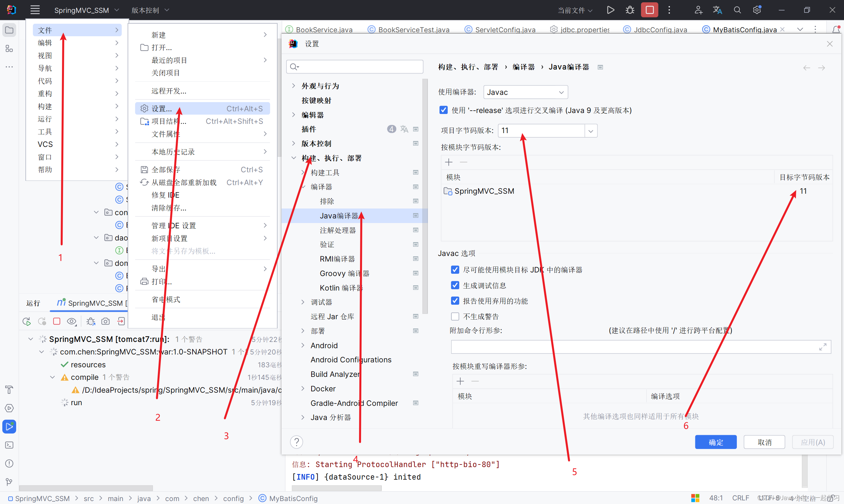
Task: Click the eye view icon in Run panel
Action: point(72,321)
